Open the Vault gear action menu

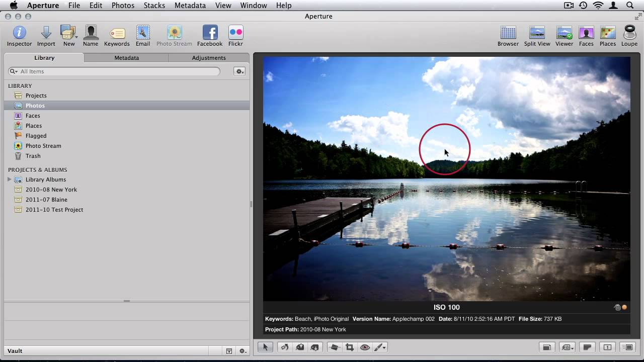click(x=243, y=351)
